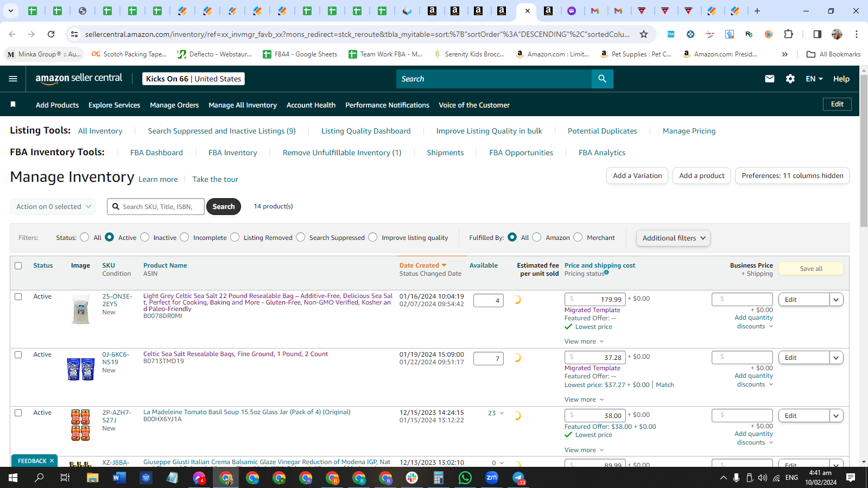Image resolution: width=868 pixels, height=488 pixels.
Task: Open the Action on 0 selected dropdown
Action: [53, 207]
